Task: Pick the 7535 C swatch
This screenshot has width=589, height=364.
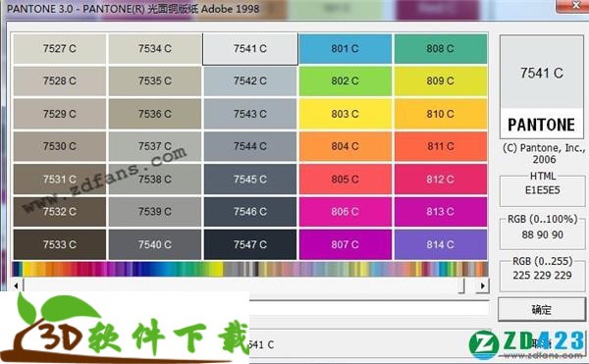Action: pyautogui.click(x=155, y=81)
